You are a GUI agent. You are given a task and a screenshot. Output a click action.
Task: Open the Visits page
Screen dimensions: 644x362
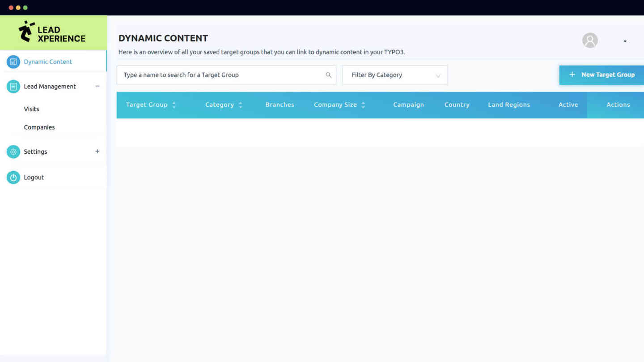point(31,109)
